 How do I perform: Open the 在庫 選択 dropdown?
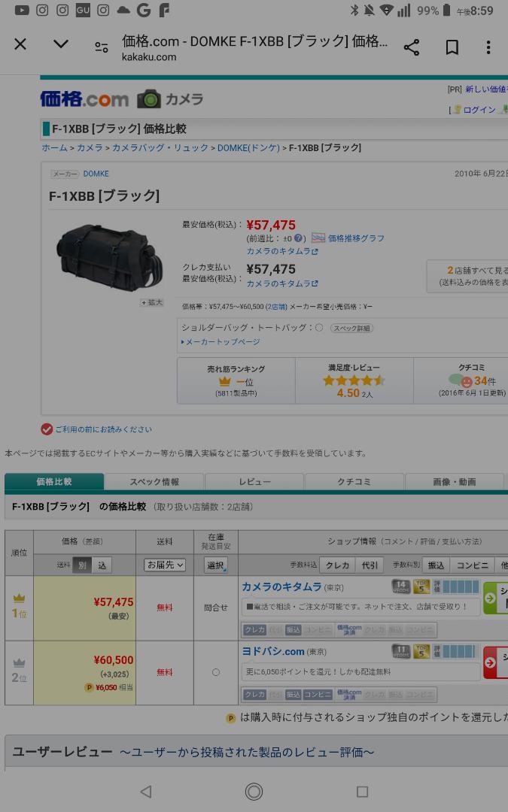point(216,565)
